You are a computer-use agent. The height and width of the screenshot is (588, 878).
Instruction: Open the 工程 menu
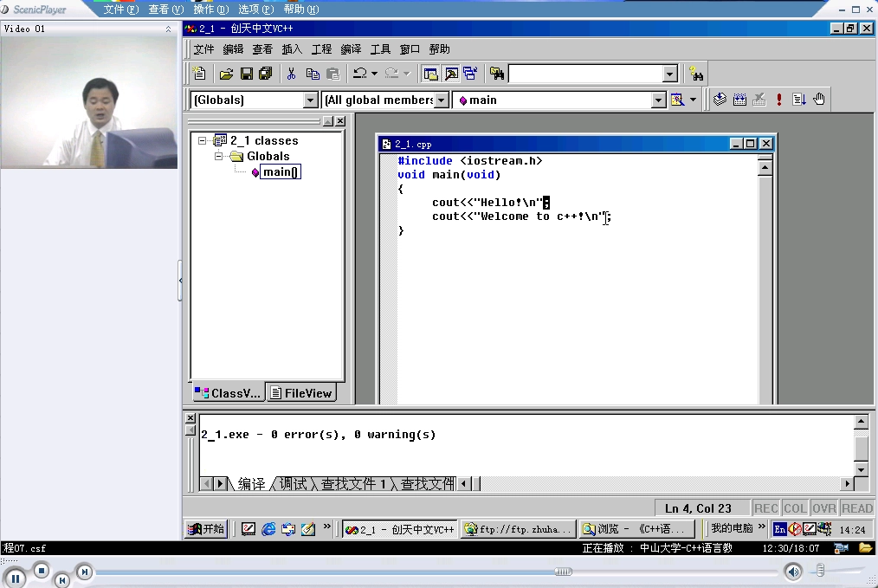321,49
